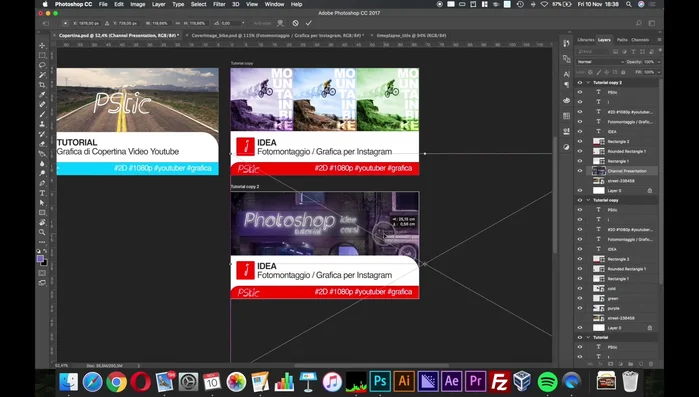Open the Libraries panel tab
This screenshot has height=397, width=699.
click(x=586, y=40)
